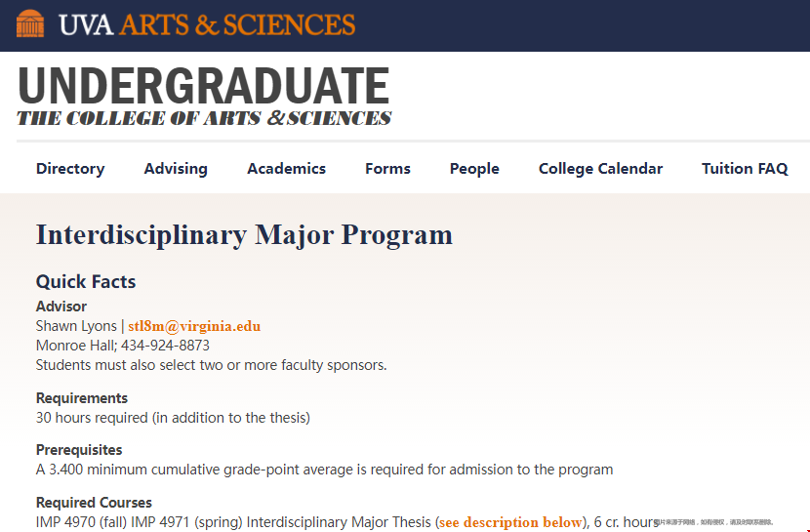Select Advising in the navigation bar
The height and width of the screenshot is (532, 810).
coord(176,168)
